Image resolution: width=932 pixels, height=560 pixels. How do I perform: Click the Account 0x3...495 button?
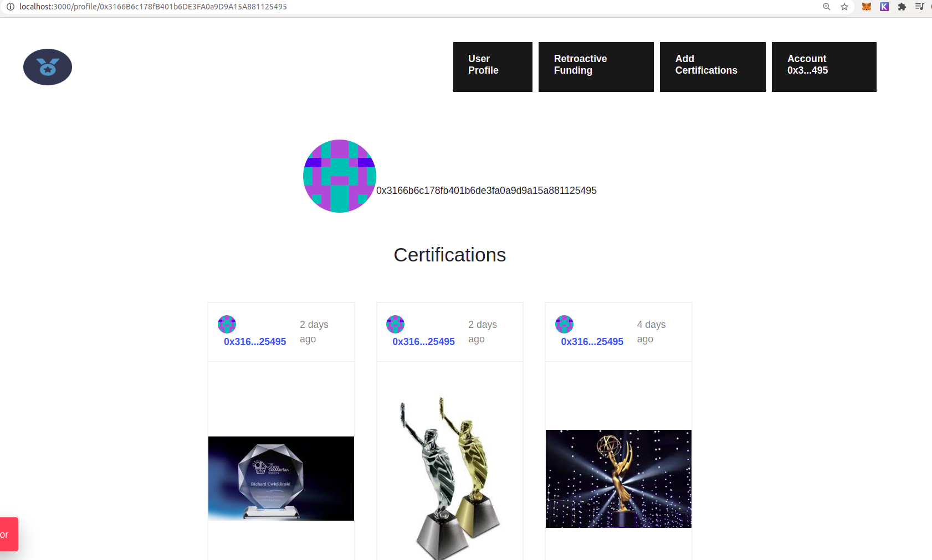824,67
